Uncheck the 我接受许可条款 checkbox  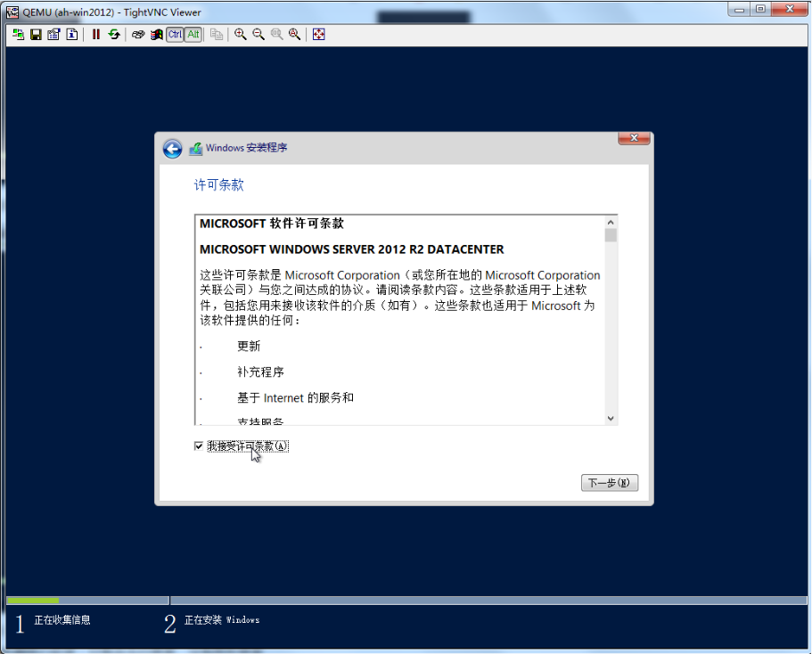pos(199,446)
